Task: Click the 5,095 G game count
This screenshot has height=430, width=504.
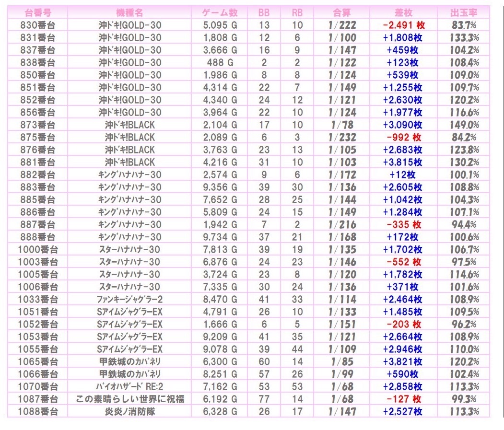Action: pyautogui.click(x=220, y=25)
